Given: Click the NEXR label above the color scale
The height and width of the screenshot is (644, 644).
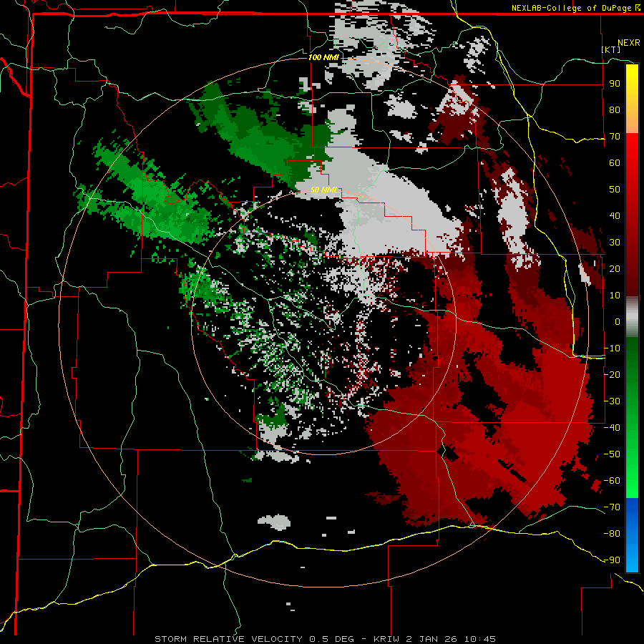Looking at the screenshot, I should (628, 43).
